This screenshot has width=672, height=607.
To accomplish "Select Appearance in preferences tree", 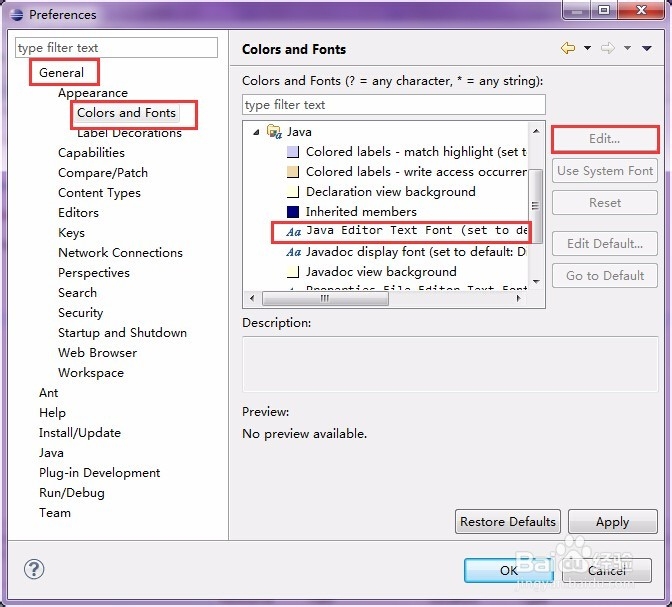I will [x=93, y=93].
